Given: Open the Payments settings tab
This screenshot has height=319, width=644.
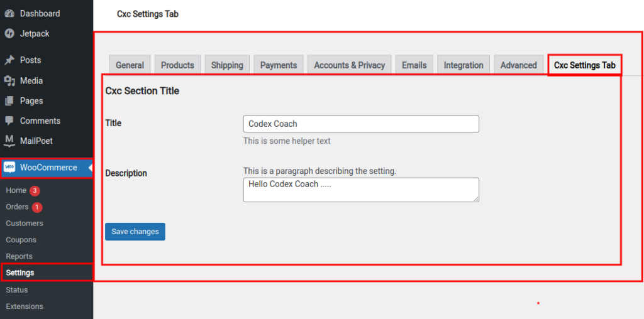Looking at the screenshot, I should [278, 65].
